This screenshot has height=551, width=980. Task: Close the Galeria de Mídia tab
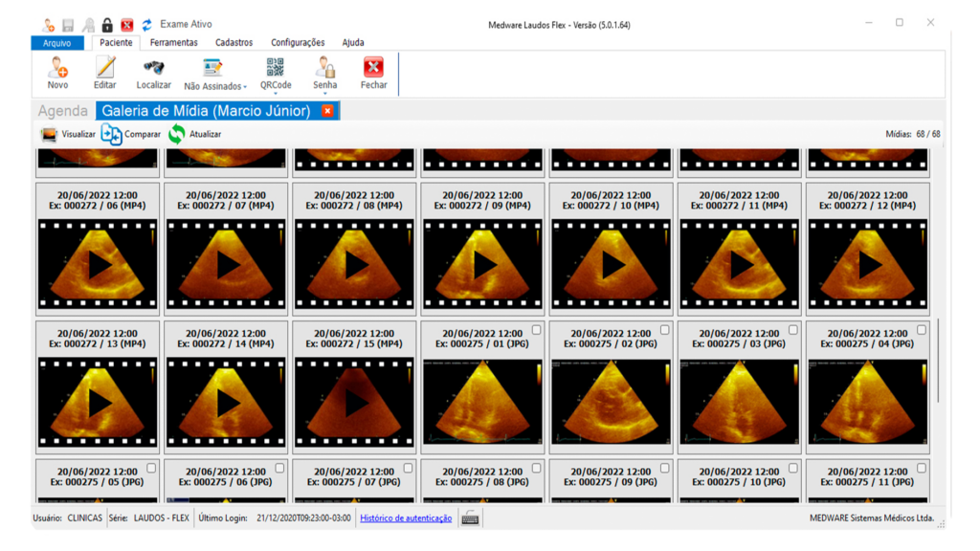(x=327, y=111)
